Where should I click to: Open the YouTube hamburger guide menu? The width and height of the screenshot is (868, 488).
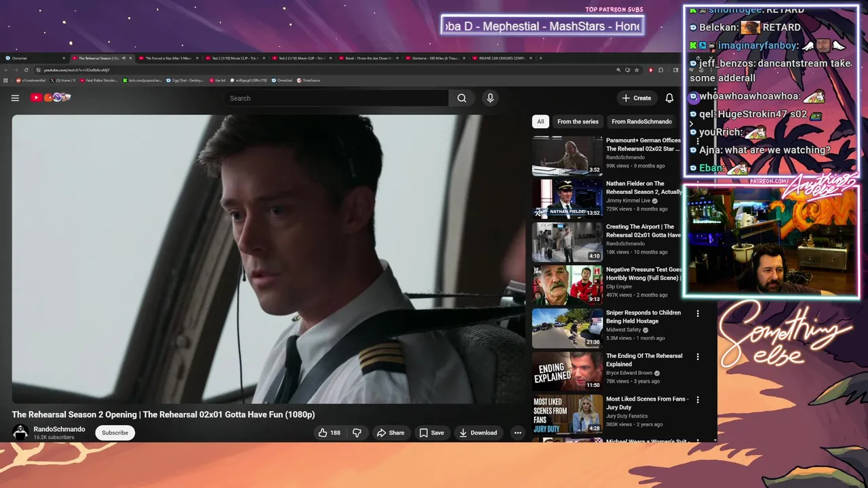tap(15, 98)
